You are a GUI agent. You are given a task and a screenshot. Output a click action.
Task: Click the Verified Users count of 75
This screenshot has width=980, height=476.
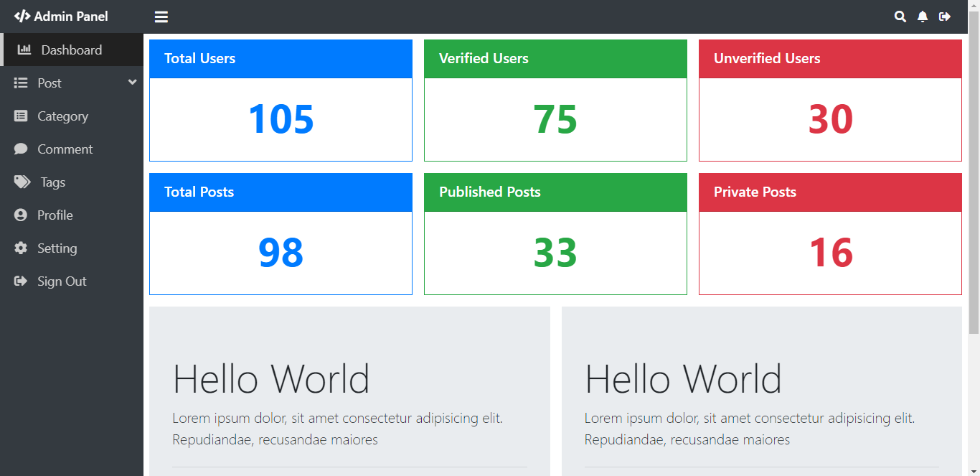pos(556,120)
